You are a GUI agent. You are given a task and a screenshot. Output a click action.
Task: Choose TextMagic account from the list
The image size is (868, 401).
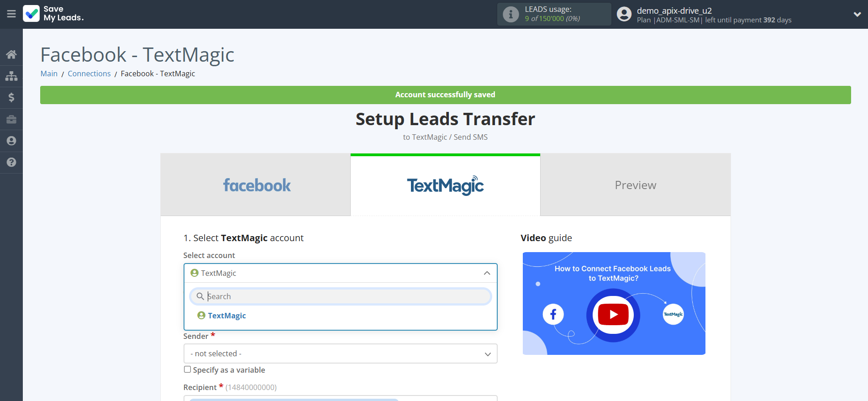[x=226, y=316]
